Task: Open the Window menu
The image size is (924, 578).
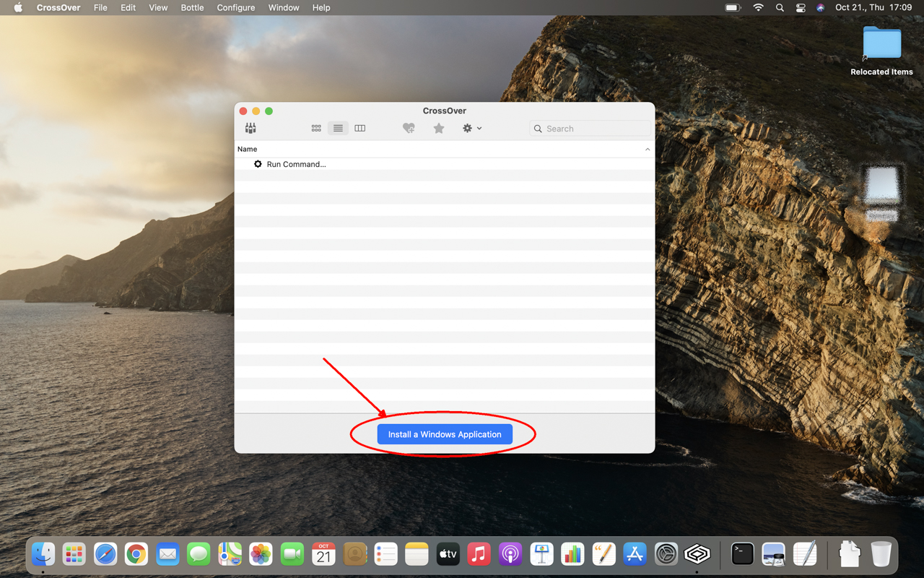Action: tap(284, 8)
